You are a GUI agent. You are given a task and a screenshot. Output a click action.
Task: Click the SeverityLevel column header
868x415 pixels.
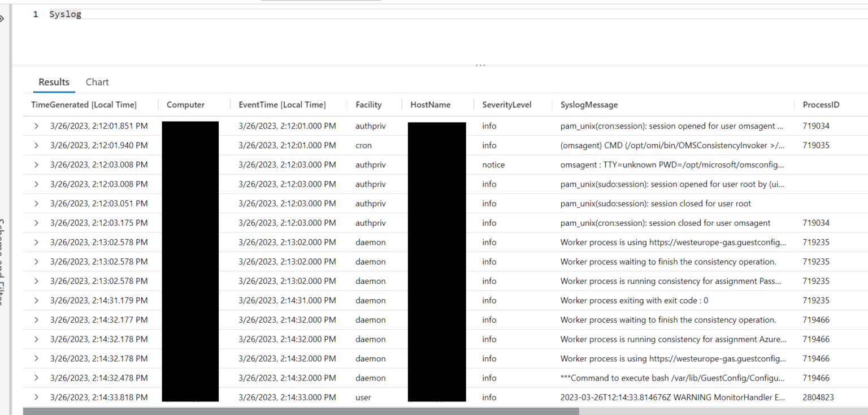506,105
